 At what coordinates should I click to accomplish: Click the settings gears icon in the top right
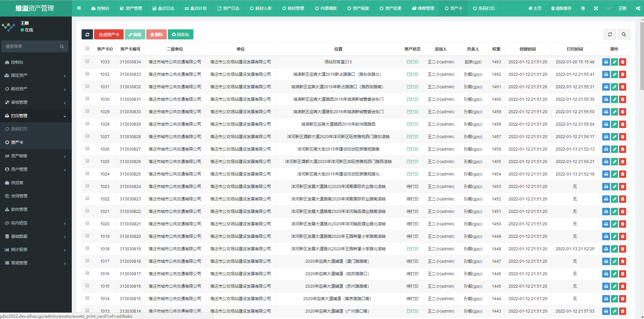tap(638, 8)
